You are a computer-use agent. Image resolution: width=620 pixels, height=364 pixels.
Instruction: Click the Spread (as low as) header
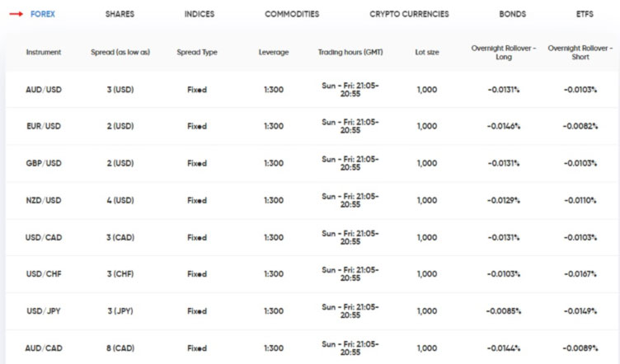point(120,52)
